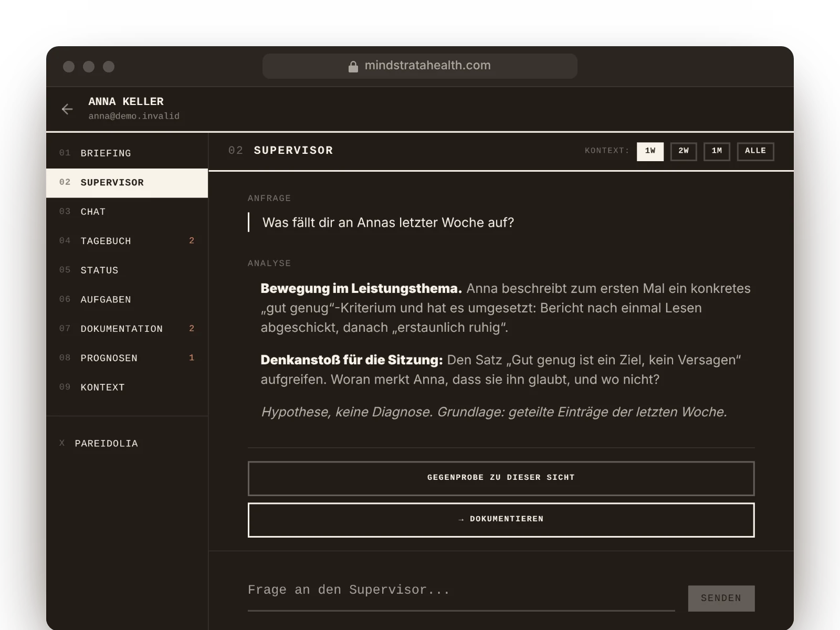Screen dimensions: 840x630
Task: Click the lock icon in address bar
Action: [x=353, y=66]
